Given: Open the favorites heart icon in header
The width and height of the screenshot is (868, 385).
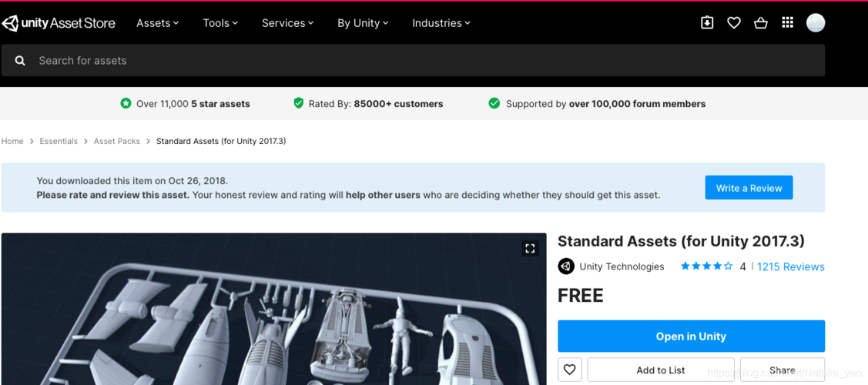Looking at the screenshot, I should 734,22.
